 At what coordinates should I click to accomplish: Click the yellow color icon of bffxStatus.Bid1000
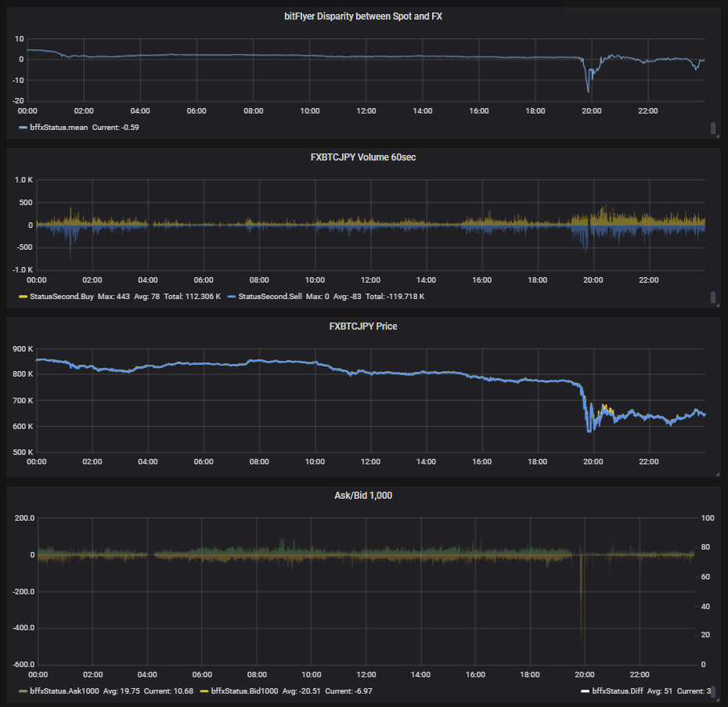(204, 691)
